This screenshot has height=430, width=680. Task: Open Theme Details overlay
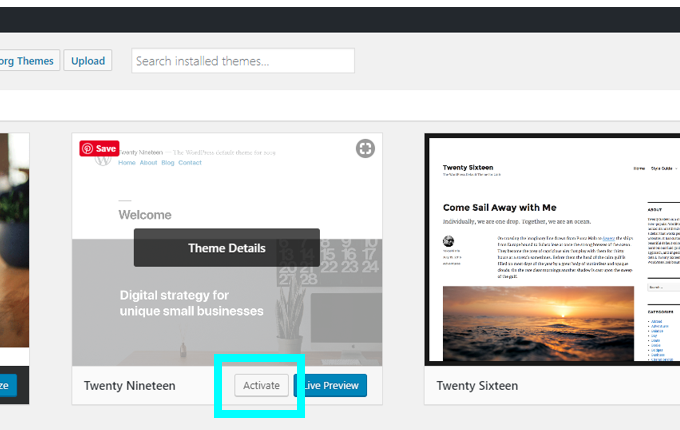tap(227, 248)
